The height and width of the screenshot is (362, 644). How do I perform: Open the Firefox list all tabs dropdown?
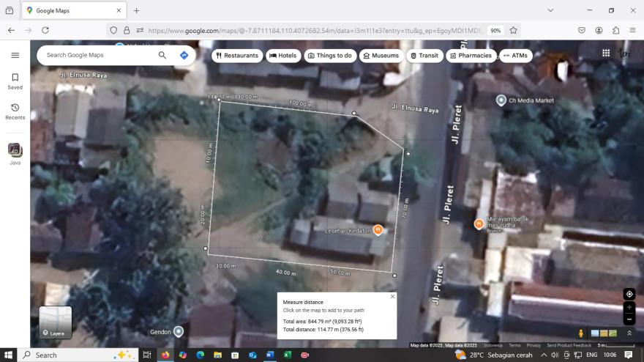pyautogui.click(x=550, y=10)
